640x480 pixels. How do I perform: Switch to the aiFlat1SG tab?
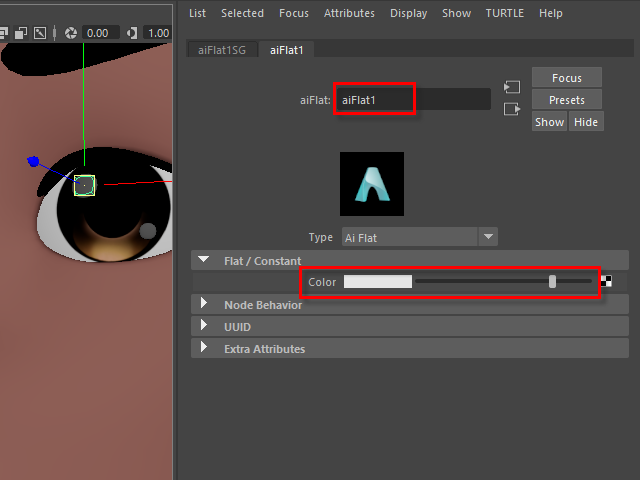(x=222, y=50)
